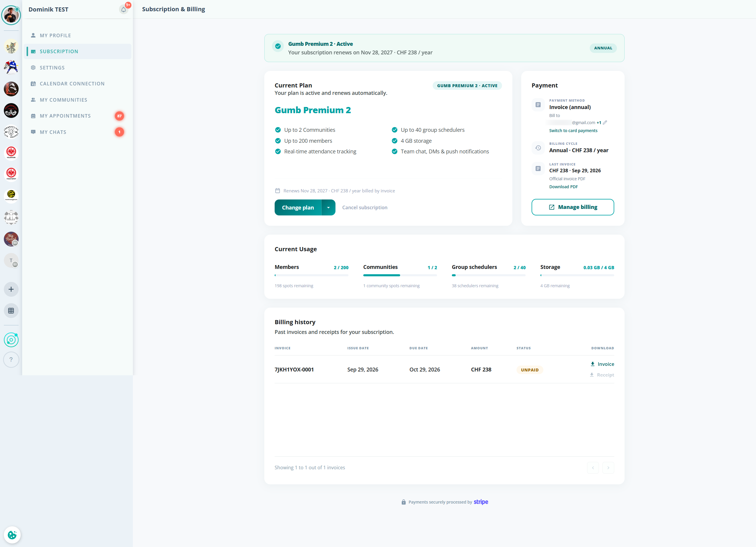
Task: Open Calendar Connection menu item
Action: click(x=78, y=83)
